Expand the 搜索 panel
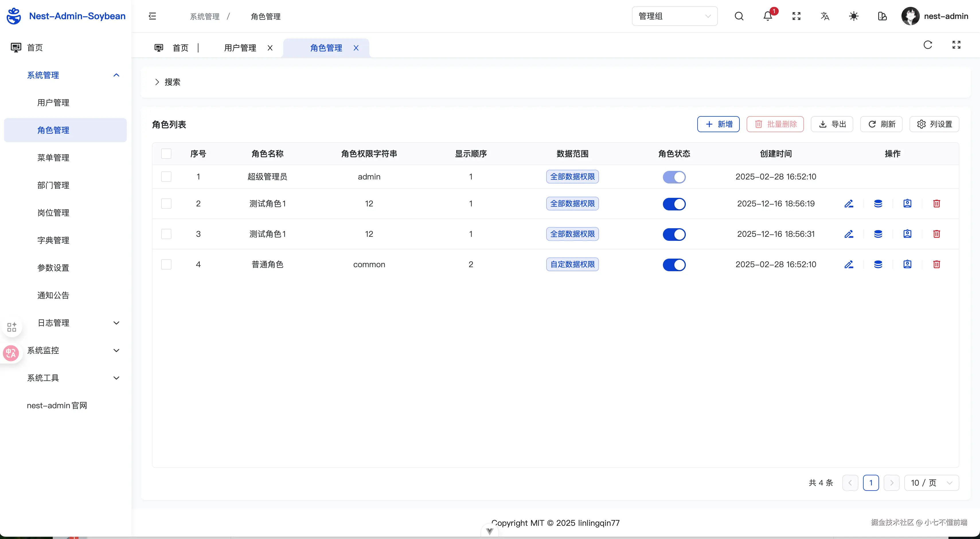This screenshot has width=980, height=539. (x=167, y=82)
